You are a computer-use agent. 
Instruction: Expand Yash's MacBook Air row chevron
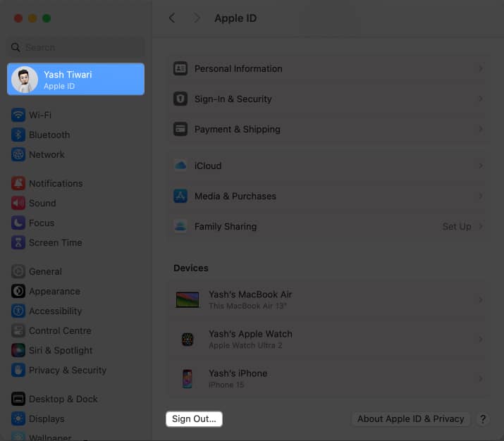click(481, 299)
